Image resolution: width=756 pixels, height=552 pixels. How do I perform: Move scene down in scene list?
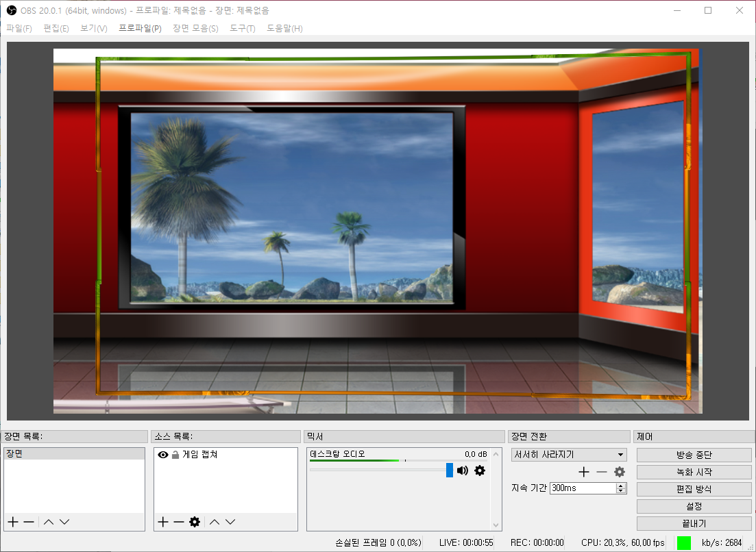[64, 522]
